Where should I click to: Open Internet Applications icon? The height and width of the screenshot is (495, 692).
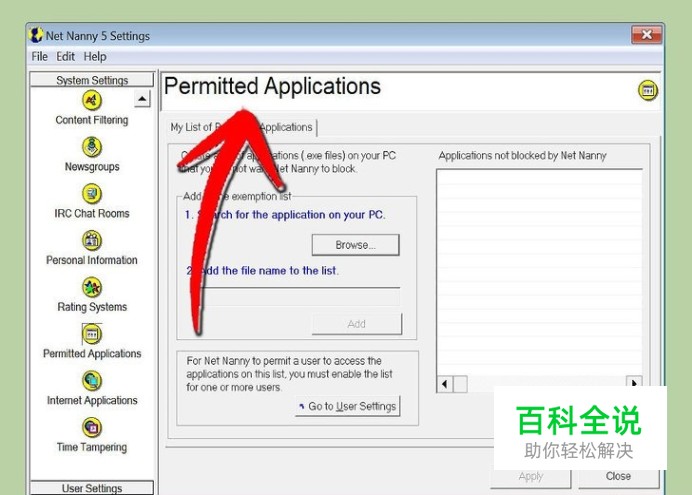[92, 381]
